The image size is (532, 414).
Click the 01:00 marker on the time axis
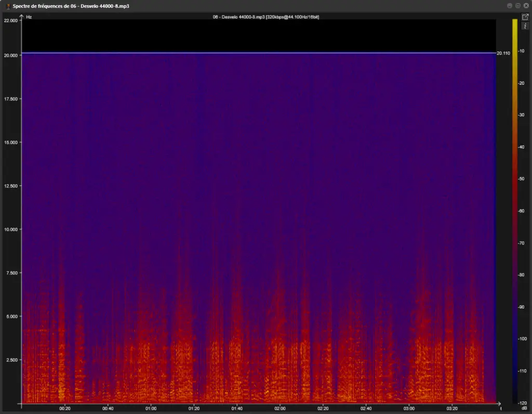point(151,408)
